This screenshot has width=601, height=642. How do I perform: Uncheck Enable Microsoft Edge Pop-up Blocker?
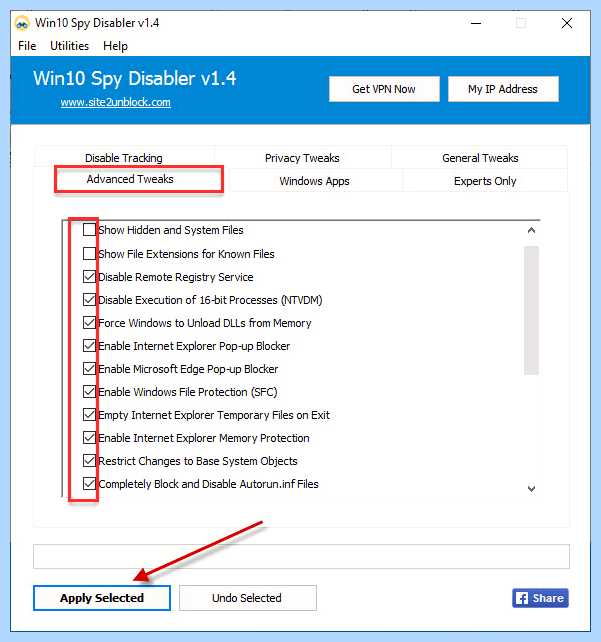(x=89, y=368)
